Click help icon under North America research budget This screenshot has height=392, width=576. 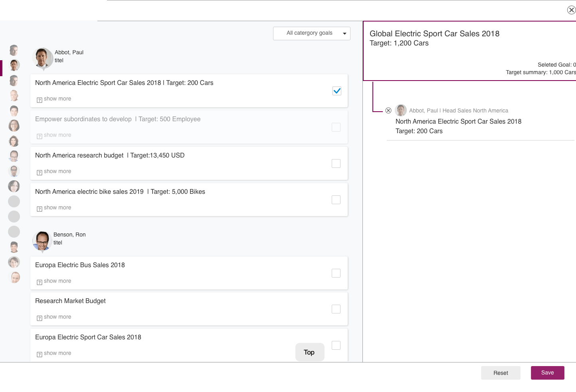[40, 173]
